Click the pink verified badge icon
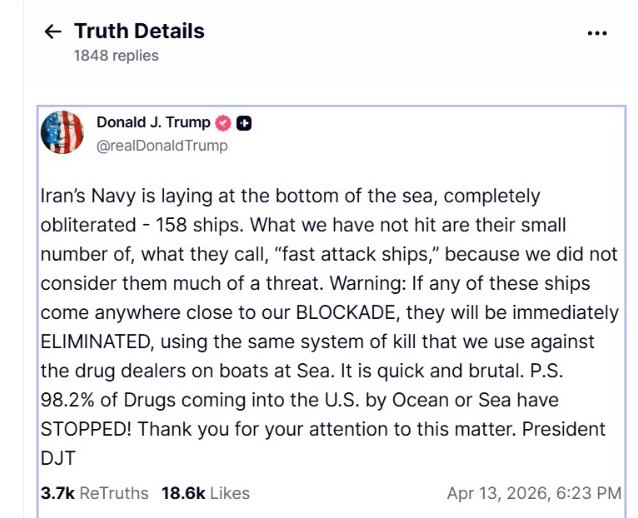The height and width of the screenshot is (518, 638). (223, 123)
